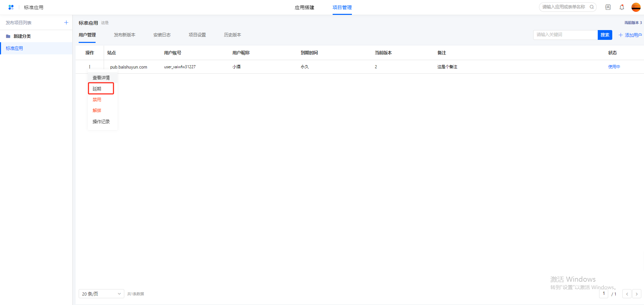Screen dimensions: 644x305
Task: Select 标准应用 in the project list
Action: click(15, 48)
